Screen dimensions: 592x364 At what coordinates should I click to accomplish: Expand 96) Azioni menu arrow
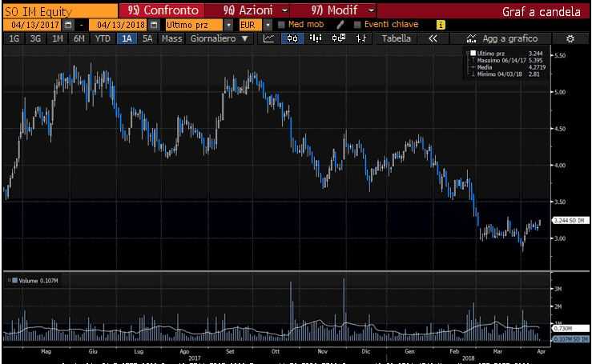[285, 10]
